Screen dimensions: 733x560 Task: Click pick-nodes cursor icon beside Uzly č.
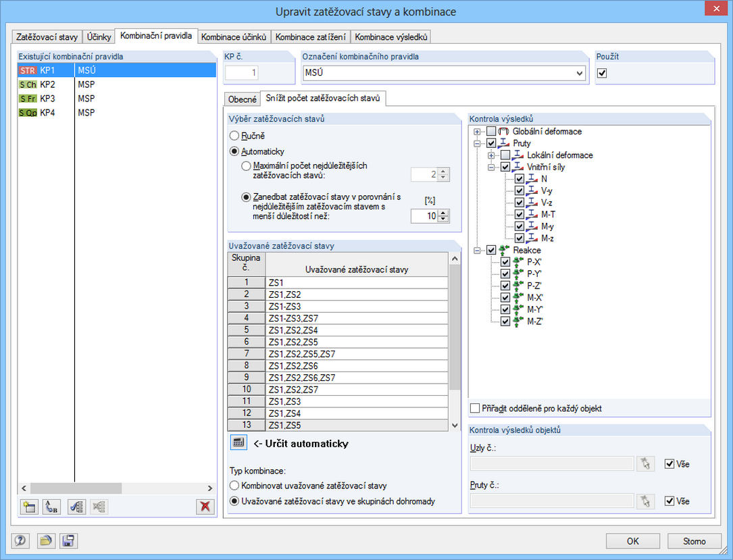646,463
